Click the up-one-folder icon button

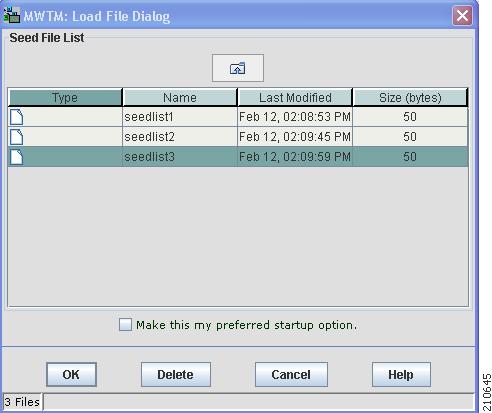coord(238,68)
